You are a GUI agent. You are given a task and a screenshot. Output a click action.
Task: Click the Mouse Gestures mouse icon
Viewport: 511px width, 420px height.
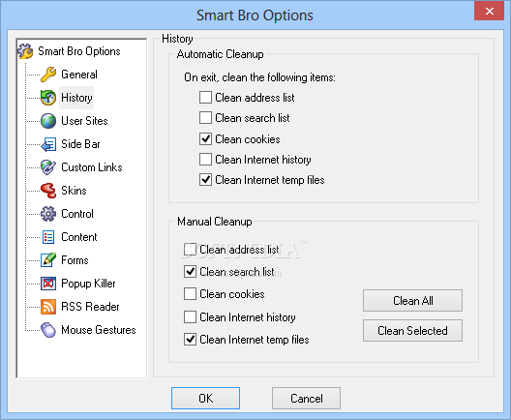(48, 330)
